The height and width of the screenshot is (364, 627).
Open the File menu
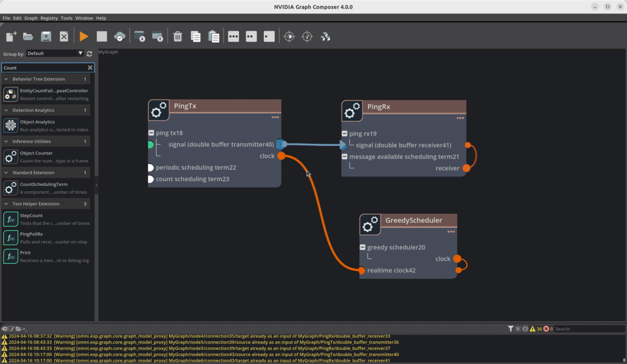pyautogui.click(x=6, y=18)
